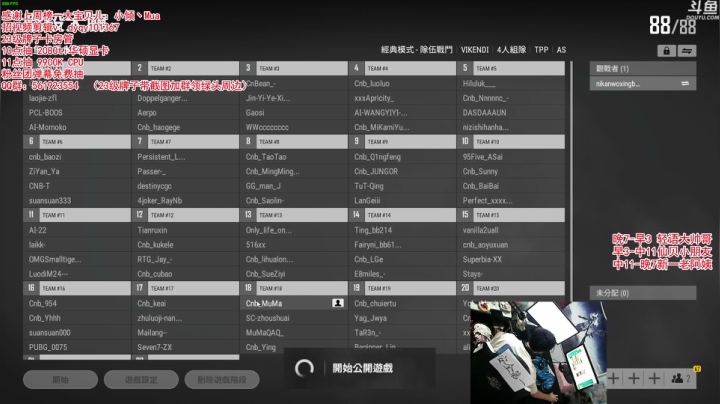This screenshot has height=404, width=720.
Task: Select player PCL-BOOS
Action: (x=77, y=112)
